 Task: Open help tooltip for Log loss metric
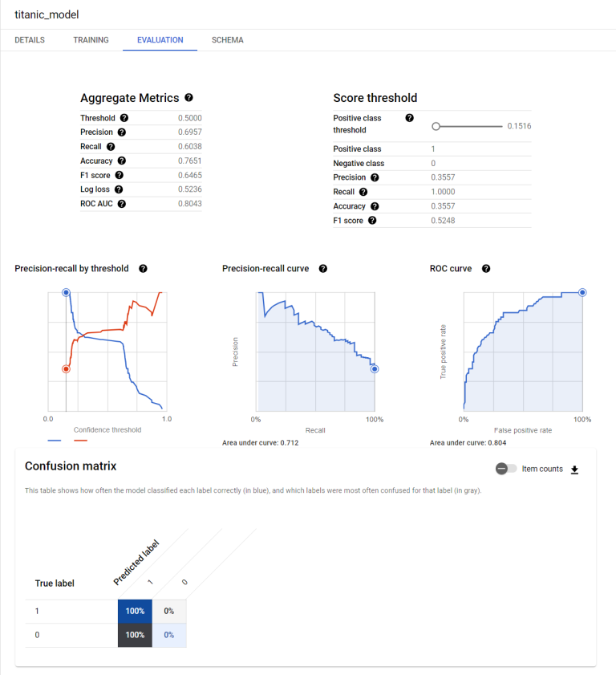click(120, 189)
